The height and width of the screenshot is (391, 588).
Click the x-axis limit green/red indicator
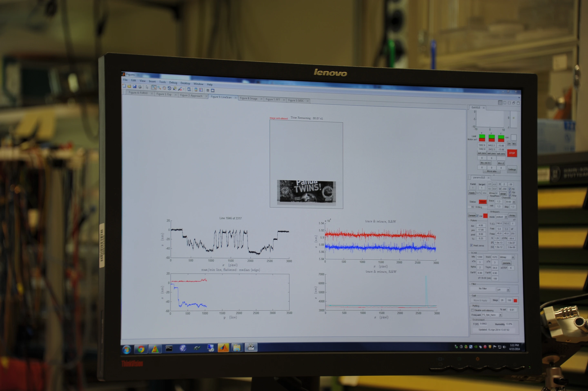[x=482, y=138]
